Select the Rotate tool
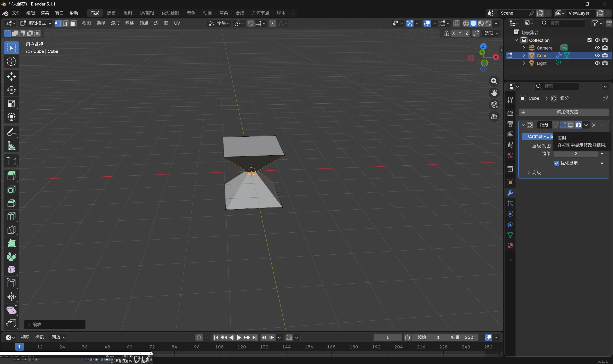Viewport: 613px width, 364px height. [x=11, y=90]
